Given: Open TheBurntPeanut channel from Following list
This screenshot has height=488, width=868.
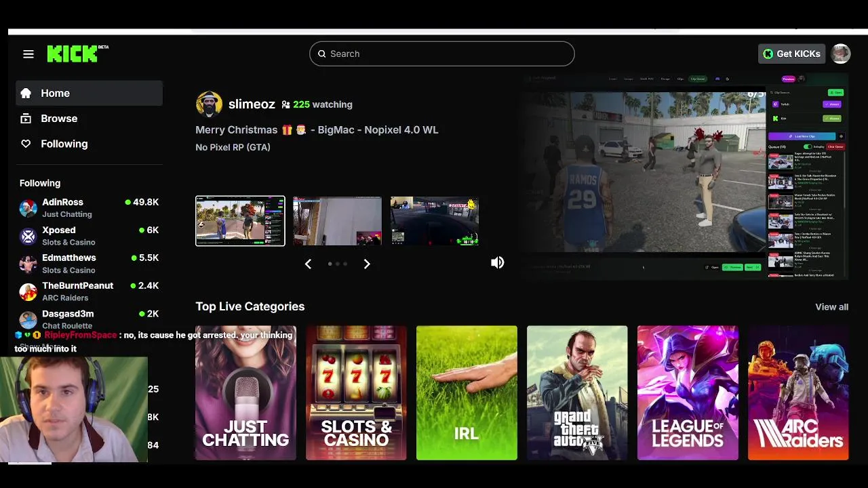Looking at the screenshot, I should (90, 291).
